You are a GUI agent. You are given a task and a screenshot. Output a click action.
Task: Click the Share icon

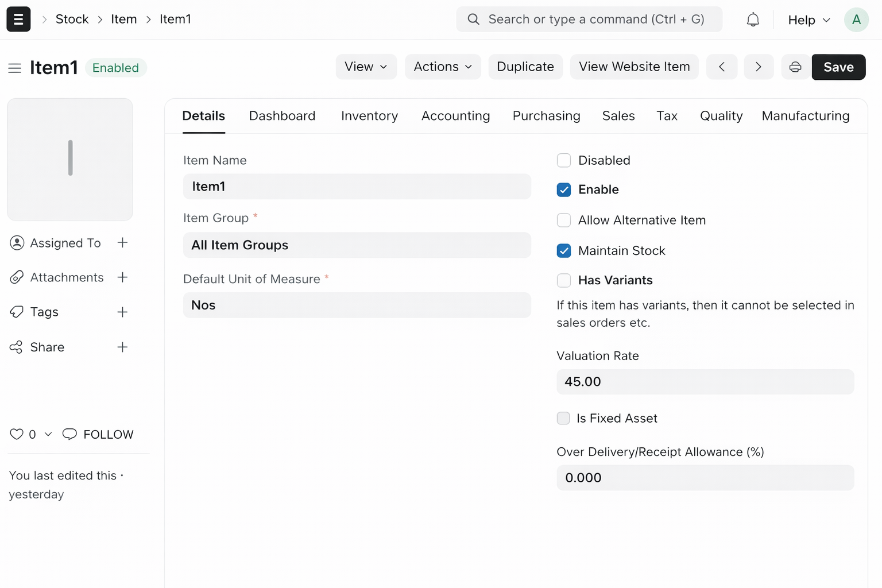point(16,347)
